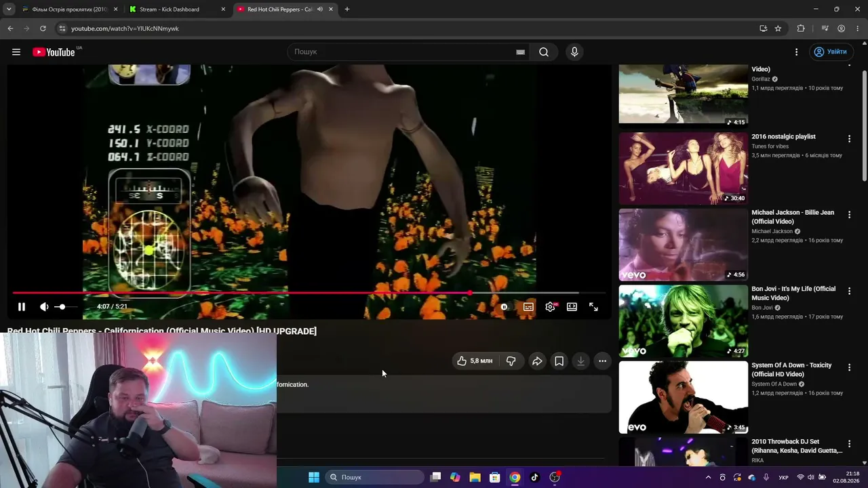Mute the Red Hot Chili Peppers tab audio
Viewport: 868px width, 488px height.
pyautogui.click(x=319, y=9)
